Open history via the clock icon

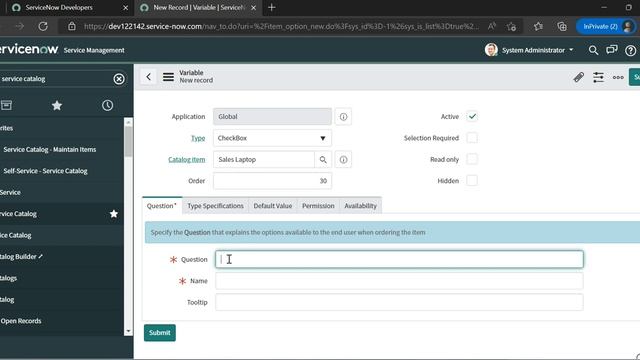107,105
